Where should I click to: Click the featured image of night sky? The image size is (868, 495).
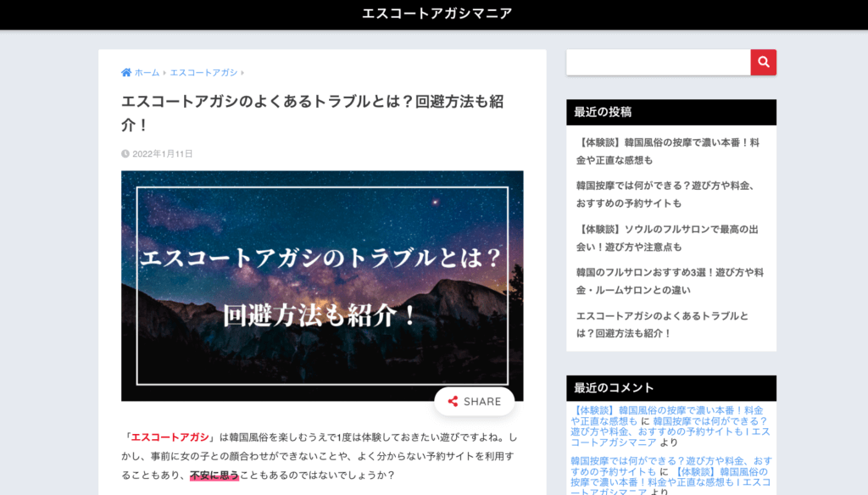click(x=322, y=286)
